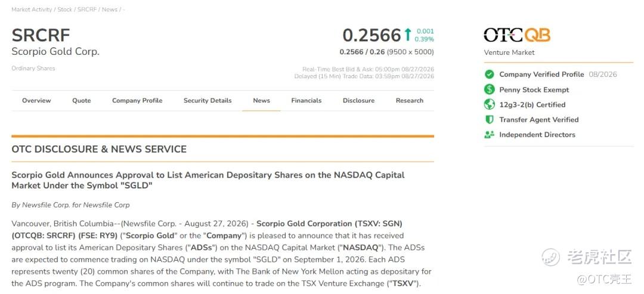This screenshot has height=294, width=644.
Task: Click the Scorpio Gold NASDAQ listing headline
Action: tap(208, 180)
